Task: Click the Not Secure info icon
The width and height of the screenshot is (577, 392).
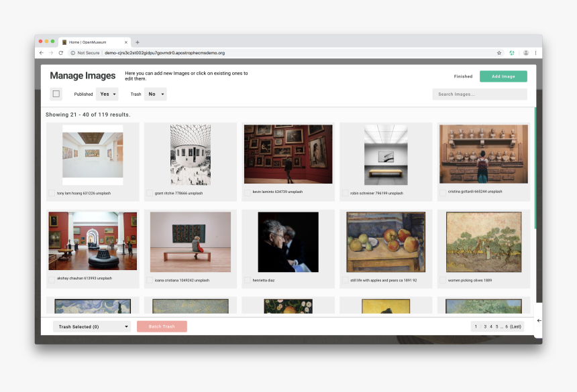Action: click(x=73, y=53)
